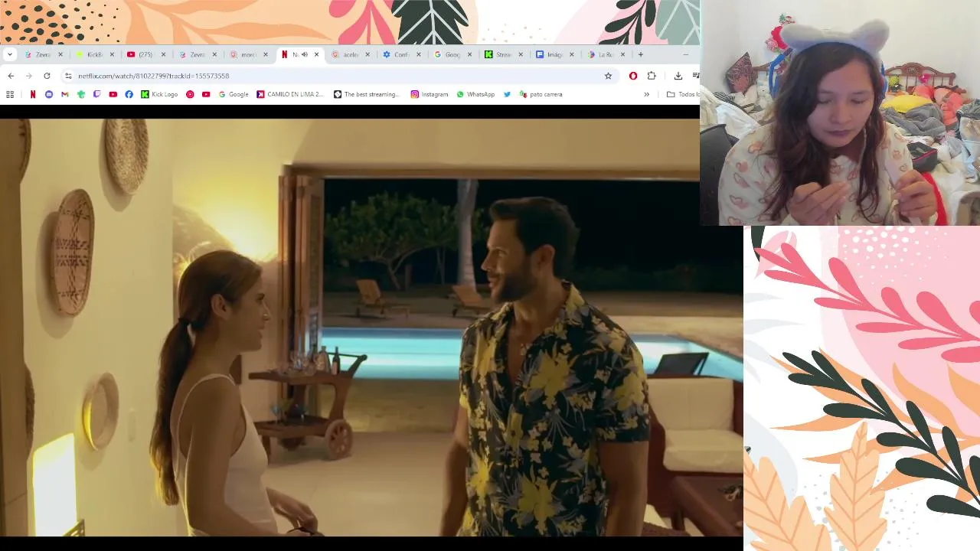Open the CAMILO EN LIMA 2... bookmark
The height and width of the screenshot is (551, 980).
pos(290,94)
